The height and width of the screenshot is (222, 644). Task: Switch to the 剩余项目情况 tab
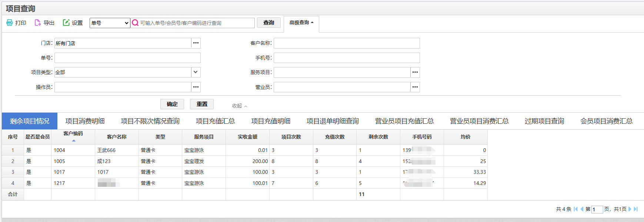tap(30, 121)
